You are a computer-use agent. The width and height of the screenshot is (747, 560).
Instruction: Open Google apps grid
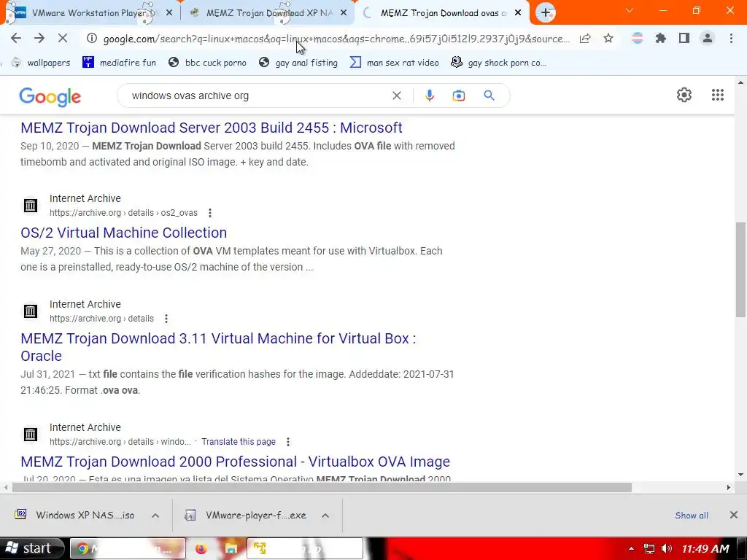[x=718, y=95]
